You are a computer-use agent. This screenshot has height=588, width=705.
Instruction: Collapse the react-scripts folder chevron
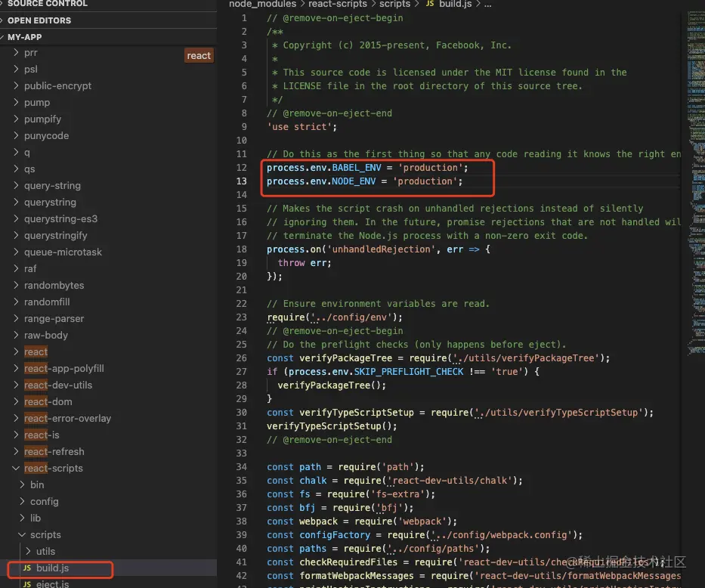pyautogui.click(x=16, y=468)
